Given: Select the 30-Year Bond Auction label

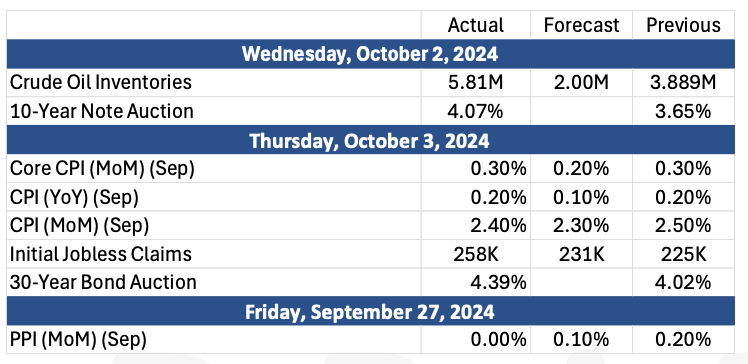Looking at the screenshot, I should tap(103, 282).
